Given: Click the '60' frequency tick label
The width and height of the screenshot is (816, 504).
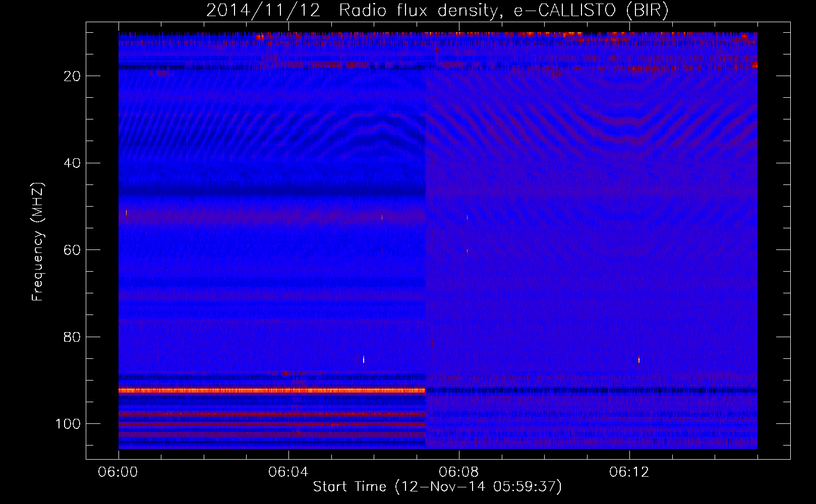Looking at the screenshot, I should tap(72, 250).
